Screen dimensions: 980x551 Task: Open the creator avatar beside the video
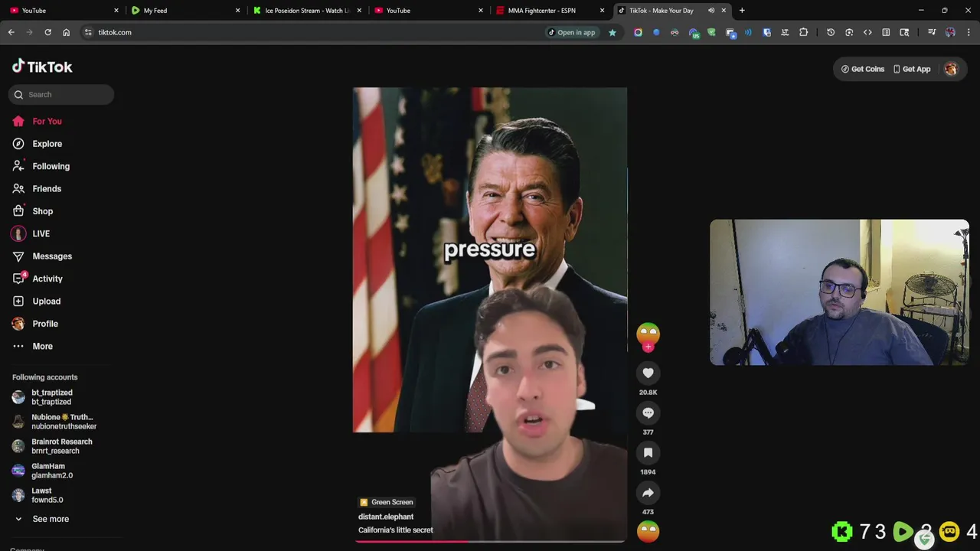click(648, 334)
